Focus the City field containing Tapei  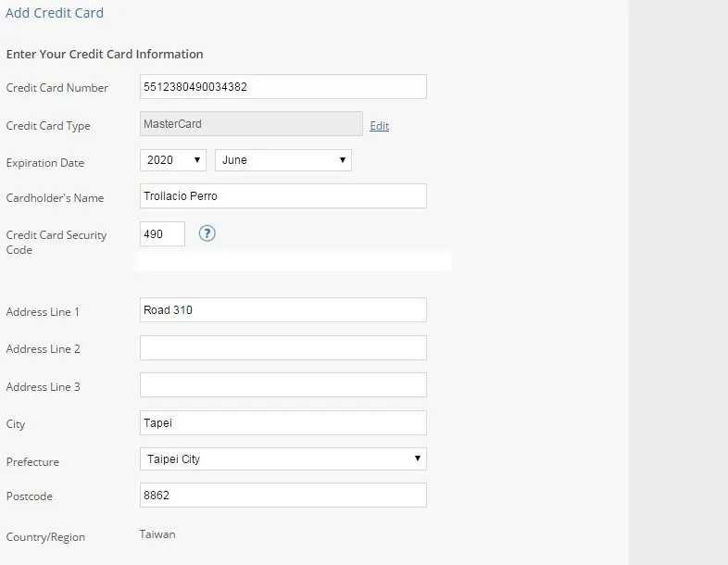tap(283, 423)
